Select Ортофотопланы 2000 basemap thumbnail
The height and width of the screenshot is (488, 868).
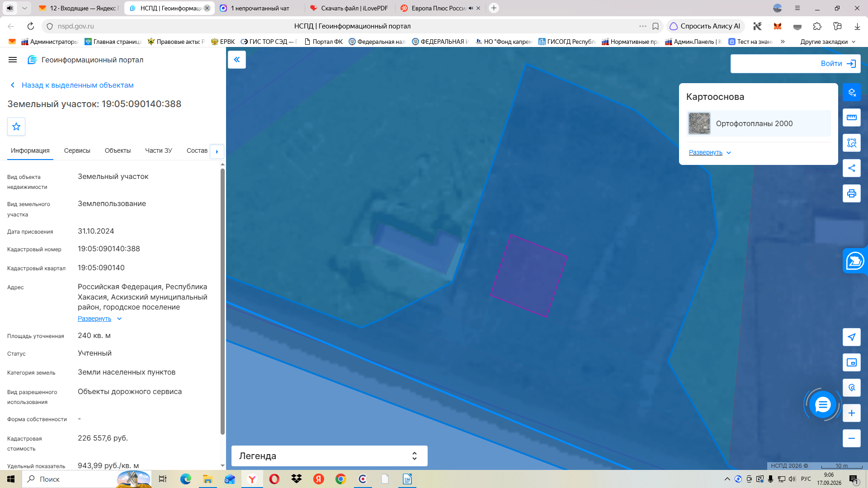[699, 123]
